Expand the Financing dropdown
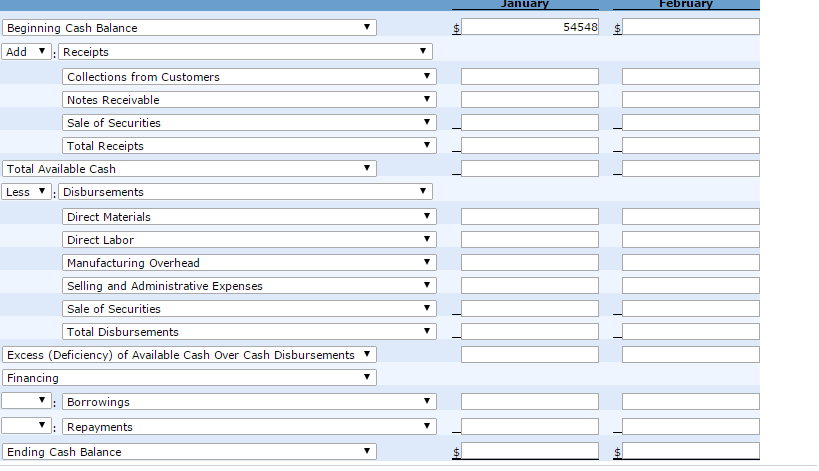This screenshot has height=471, width=819. [190, 378]
